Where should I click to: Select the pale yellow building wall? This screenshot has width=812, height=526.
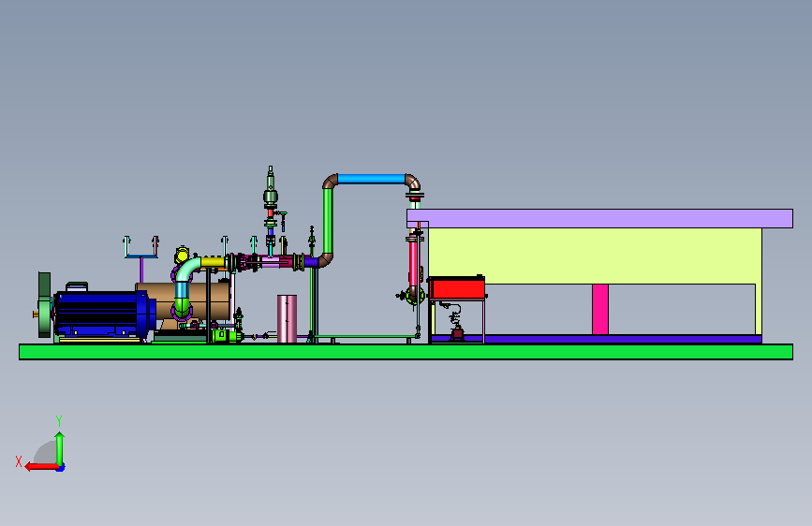click(x=595, y=256)
